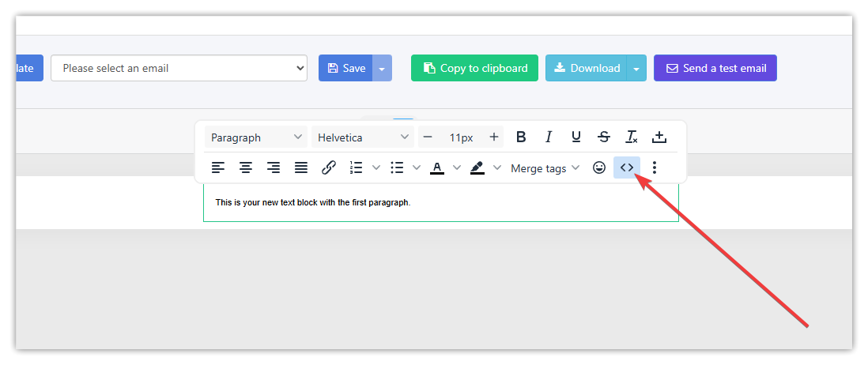
Task: Click the Send a test email button
Action: [x=715, y=68]
